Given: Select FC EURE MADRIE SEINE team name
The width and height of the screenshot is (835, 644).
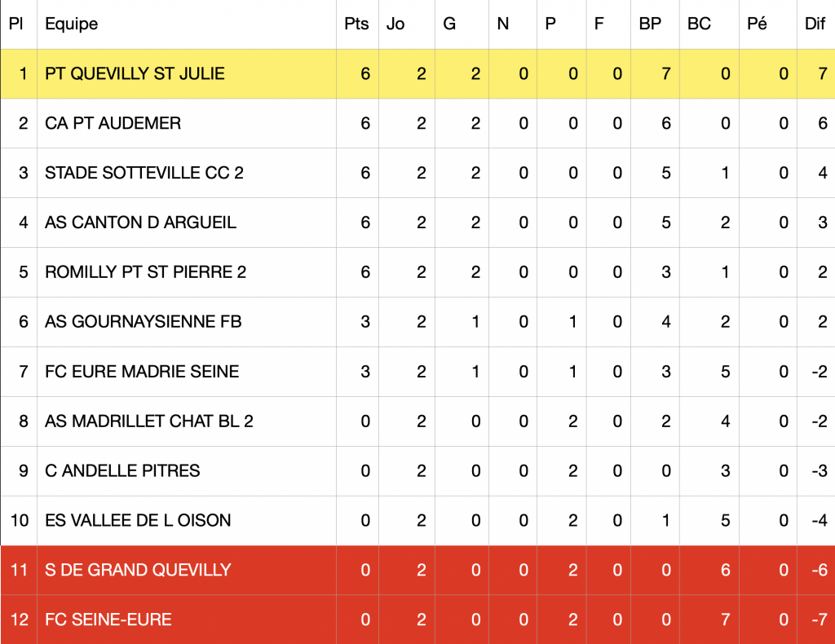Looking at the screenshot, I should [142, 372].
